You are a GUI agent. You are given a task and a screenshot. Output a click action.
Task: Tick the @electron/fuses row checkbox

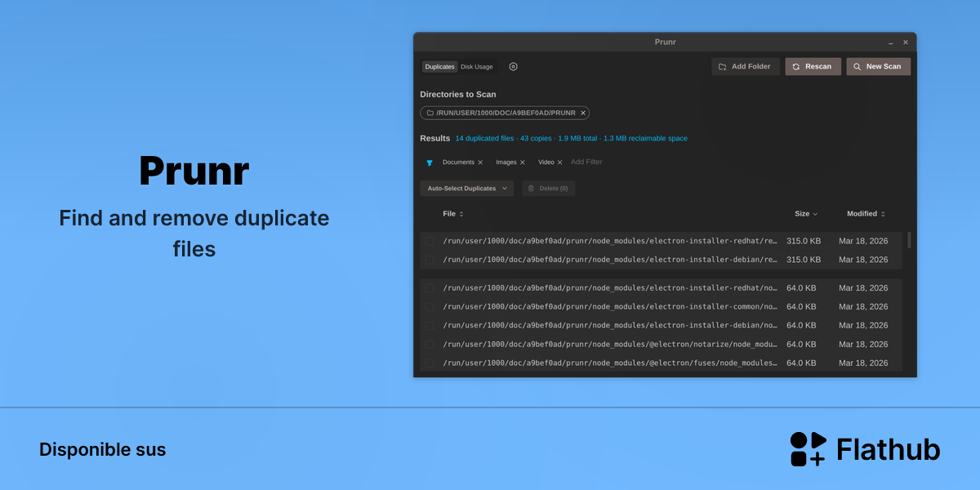(430, 363)
